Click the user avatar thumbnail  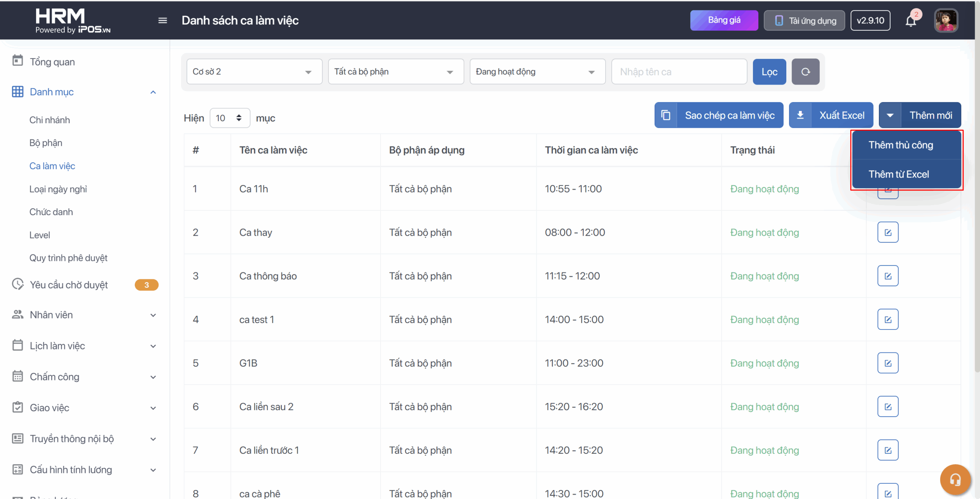(x=946, y=21)
